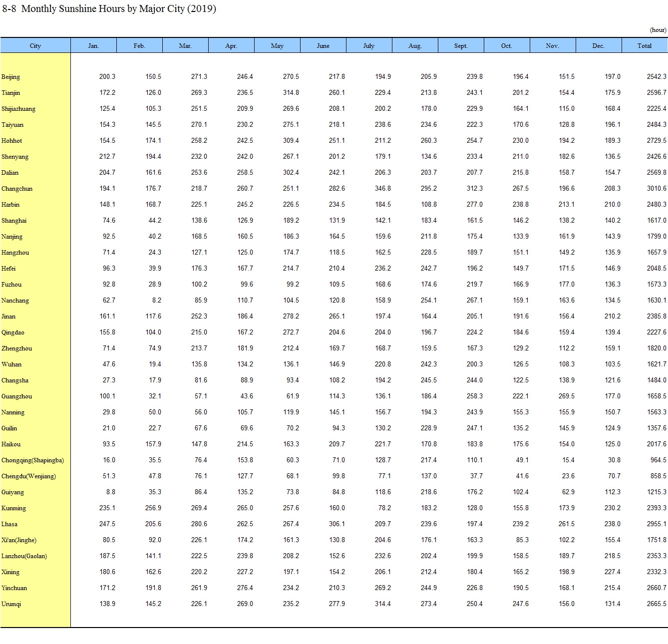Select Changchun's July value 346.8
668x644 pixels.
tap(382, 189)
